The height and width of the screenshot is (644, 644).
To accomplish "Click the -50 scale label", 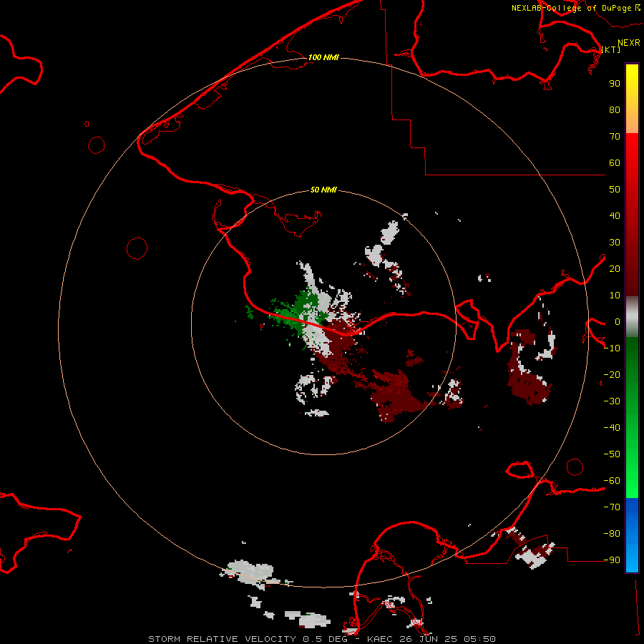I will click(x=612, y=454).
